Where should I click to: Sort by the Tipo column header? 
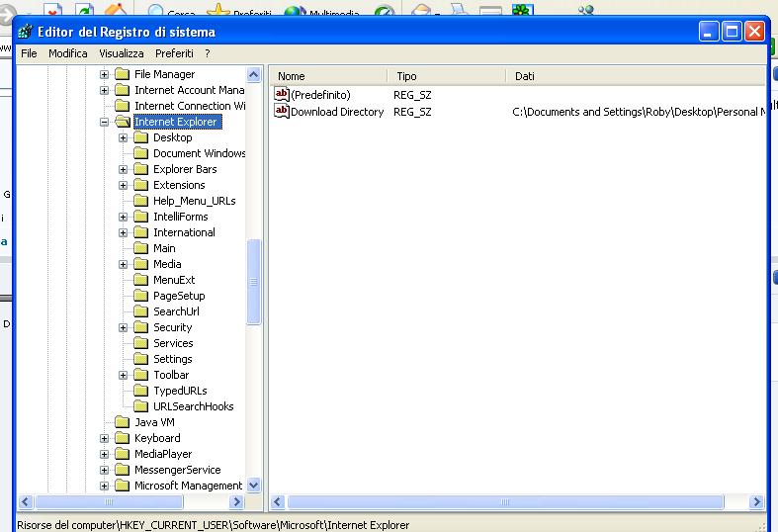point(447,76)
